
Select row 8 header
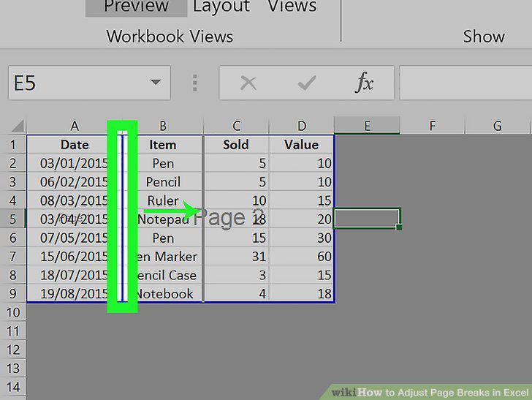point(13,275)
